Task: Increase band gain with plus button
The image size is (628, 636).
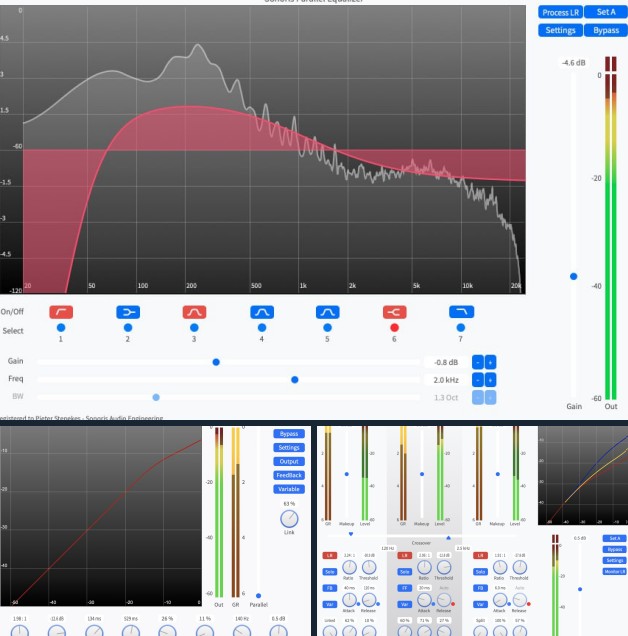Action: pyautogui.click(x=490, y=362)
